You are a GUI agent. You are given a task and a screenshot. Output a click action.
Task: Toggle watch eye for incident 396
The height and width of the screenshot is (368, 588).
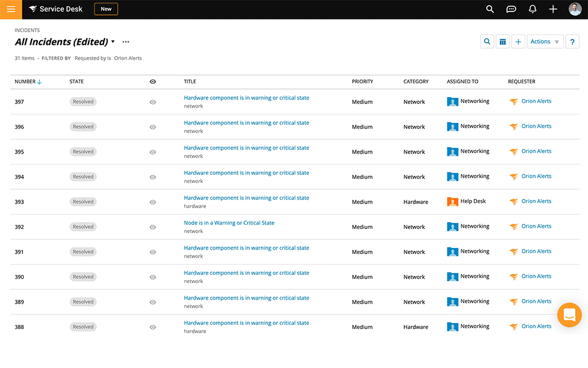(x=153, y=127)
